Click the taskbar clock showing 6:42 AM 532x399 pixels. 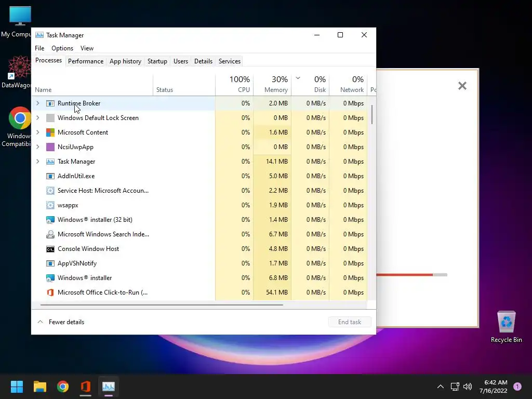coord(494,387)
